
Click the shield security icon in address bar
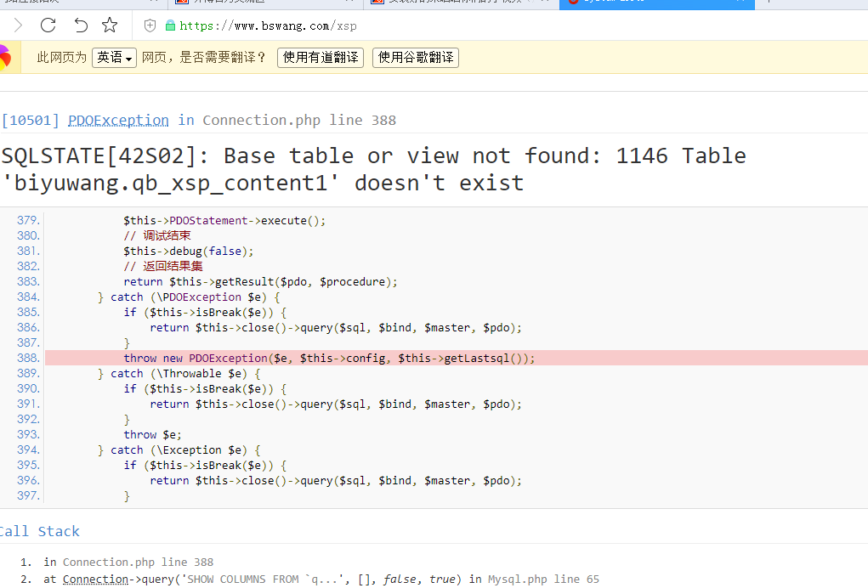tap(150, 25)
